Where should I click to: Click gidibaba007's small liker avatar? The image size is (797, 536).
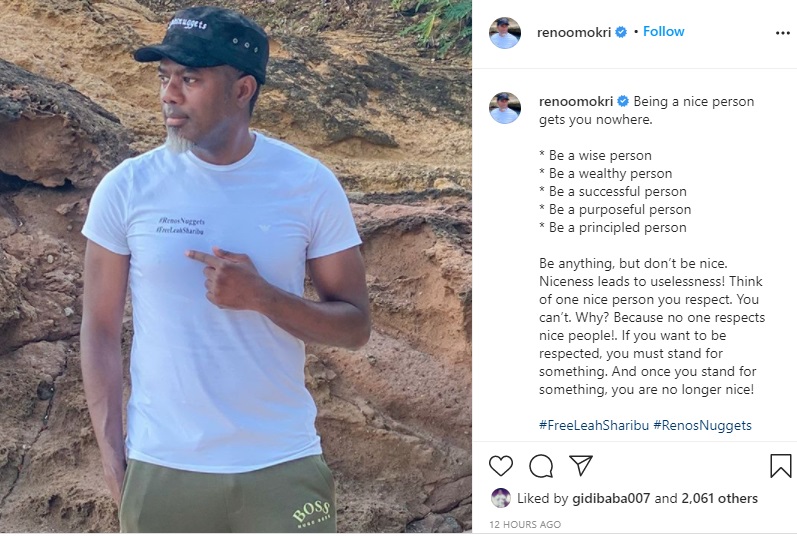(x=500, y=498)
